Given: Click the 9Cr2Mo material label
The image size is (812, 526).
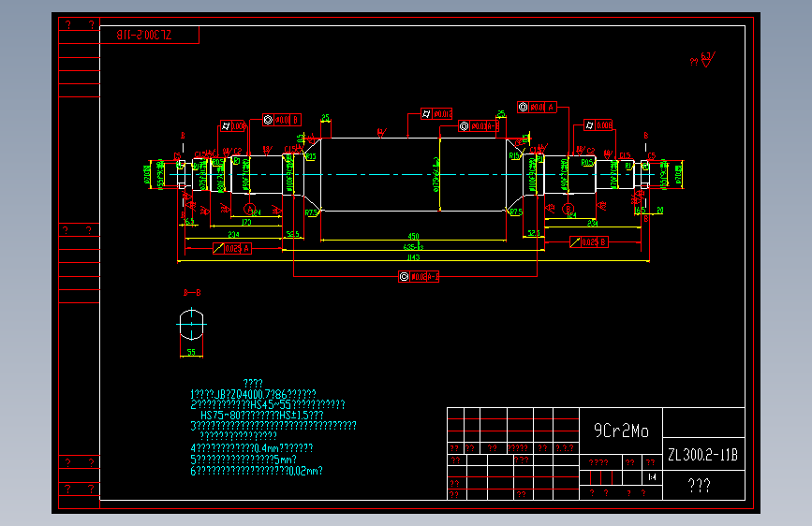Looking at the screenshot, I should click(621, 431).
